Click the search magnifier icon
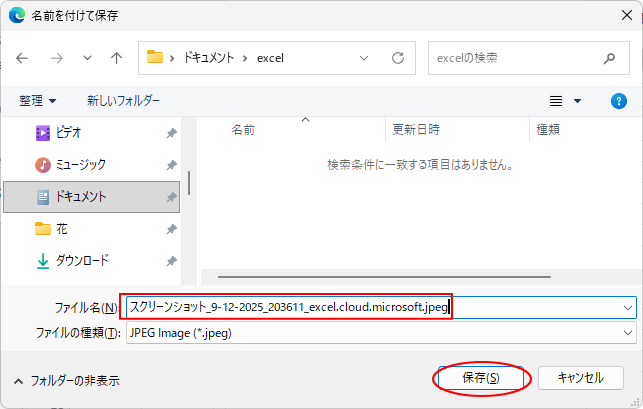The height and width of the screenshot is (409, 643). pos(609,59)
